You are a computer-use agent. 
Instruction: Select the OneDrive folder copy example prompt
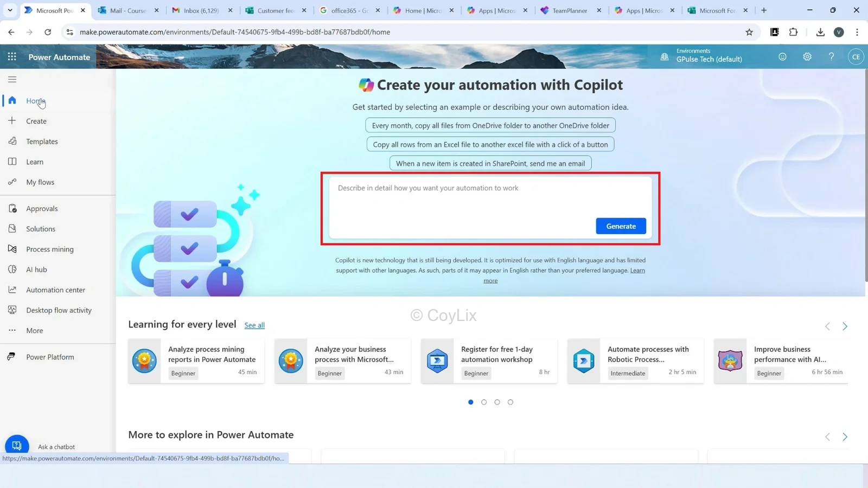click(490, 125)
